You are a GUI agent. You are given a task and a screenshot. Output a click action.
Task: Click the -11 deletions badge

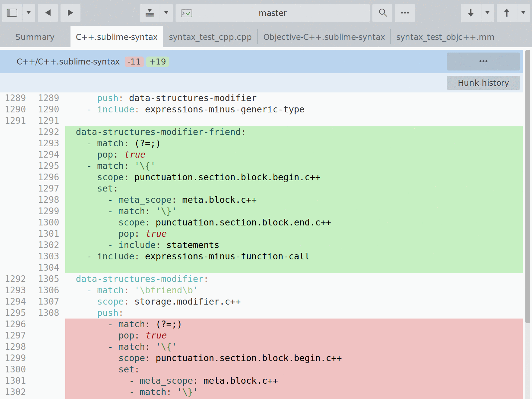tap(134, 62)
